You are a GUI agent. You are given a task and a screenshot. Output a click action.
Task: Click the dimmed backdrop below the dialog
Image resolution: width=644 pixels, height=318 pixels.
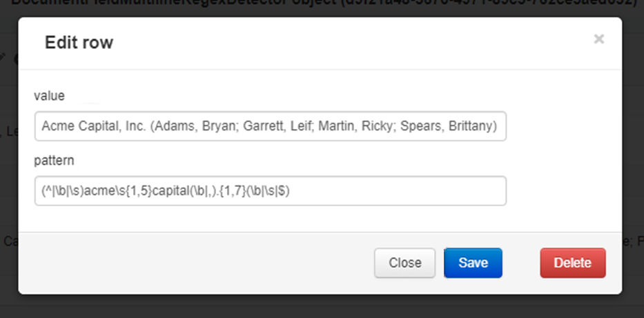322,307
